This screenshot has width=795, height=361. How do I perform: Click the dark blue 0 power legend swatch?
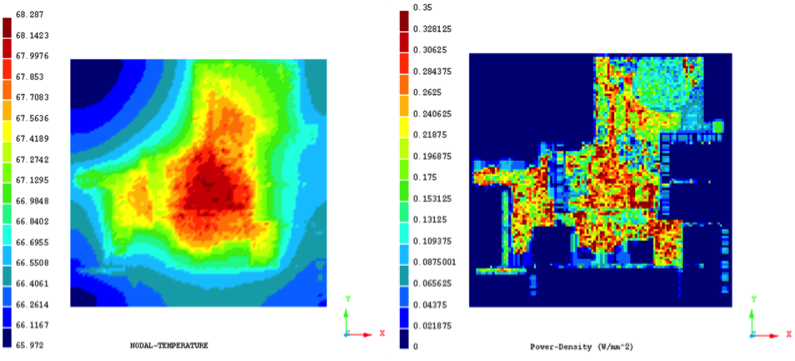(404, 339)
